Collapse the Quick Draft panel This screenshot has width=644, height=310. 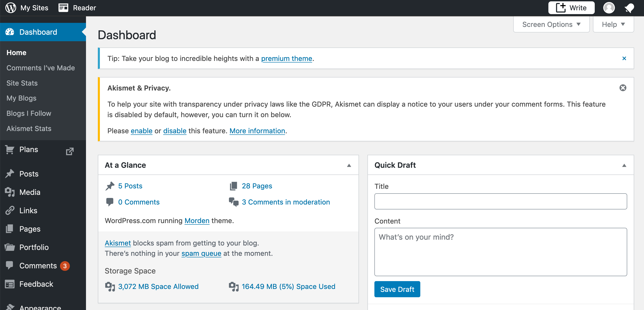624,165
